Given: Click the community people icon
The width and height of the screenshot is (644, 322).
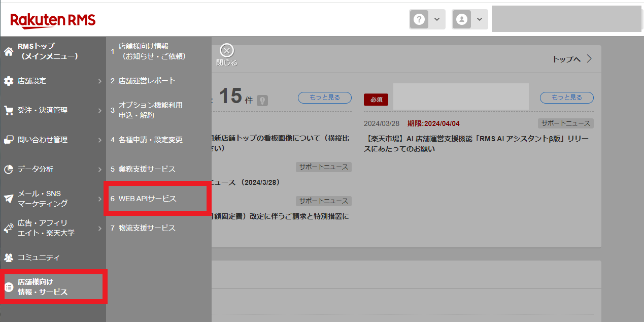Looking at the screenshot, I should [x=9, y=257].
